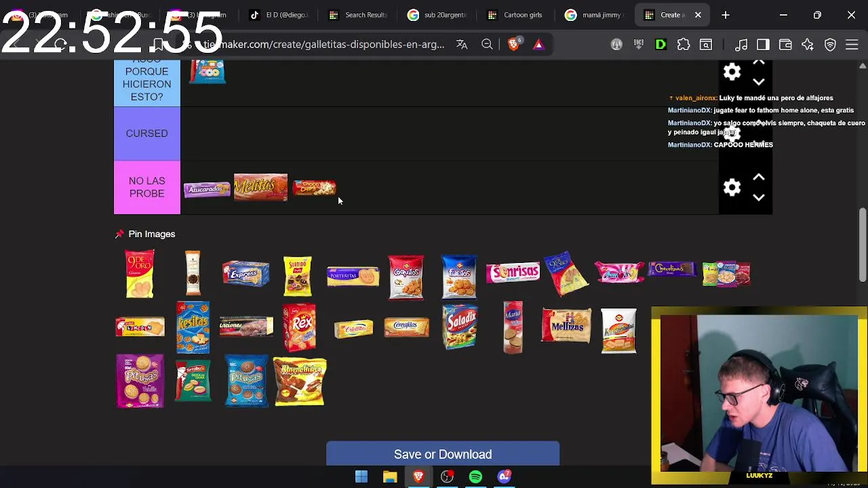
Task: Click the address bar URL field
Action: (324, 45)
